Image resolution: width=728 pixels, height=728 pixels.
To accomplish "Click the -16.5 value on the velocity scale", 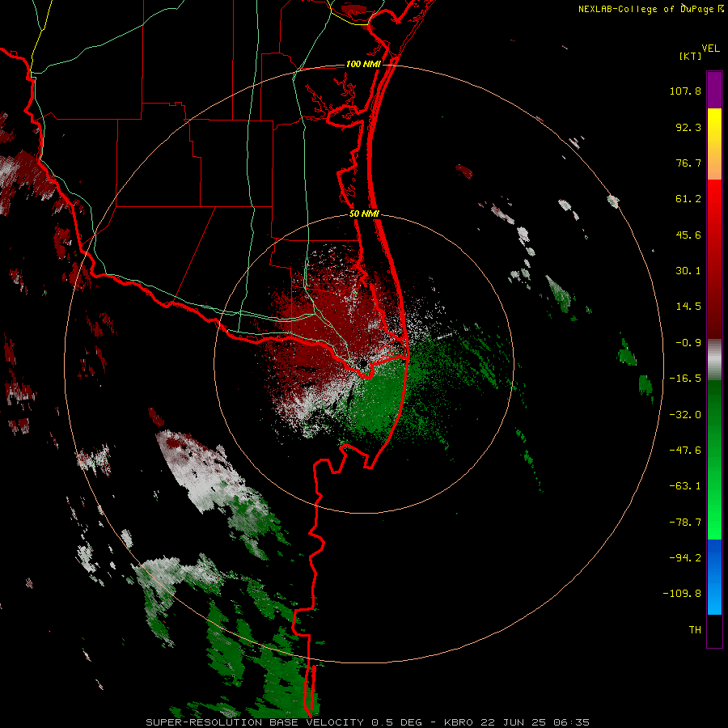I will click(x=685, y=379).
